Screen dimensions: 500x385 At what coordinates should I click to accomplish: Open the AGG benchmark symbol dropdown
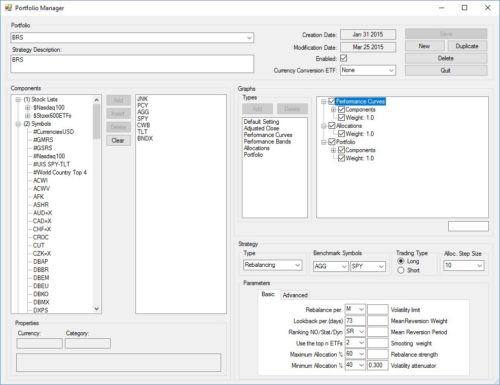(x=344, y=266)
